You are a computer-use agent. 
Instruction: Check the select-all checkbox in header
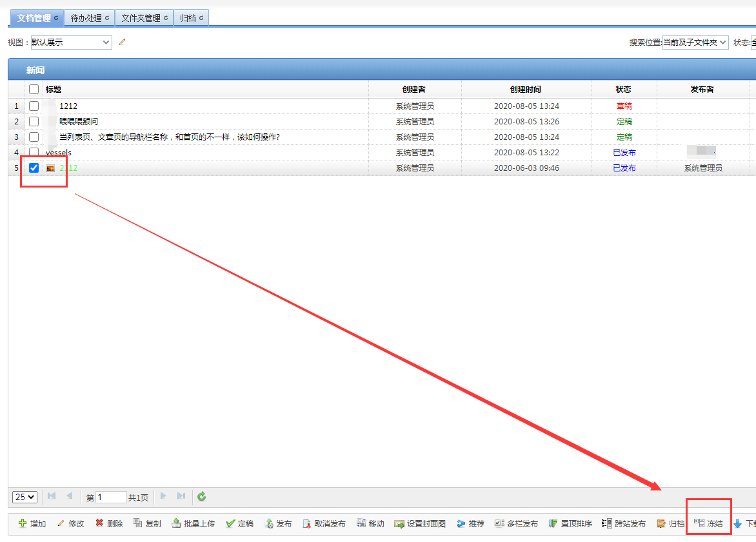[34, 90]
